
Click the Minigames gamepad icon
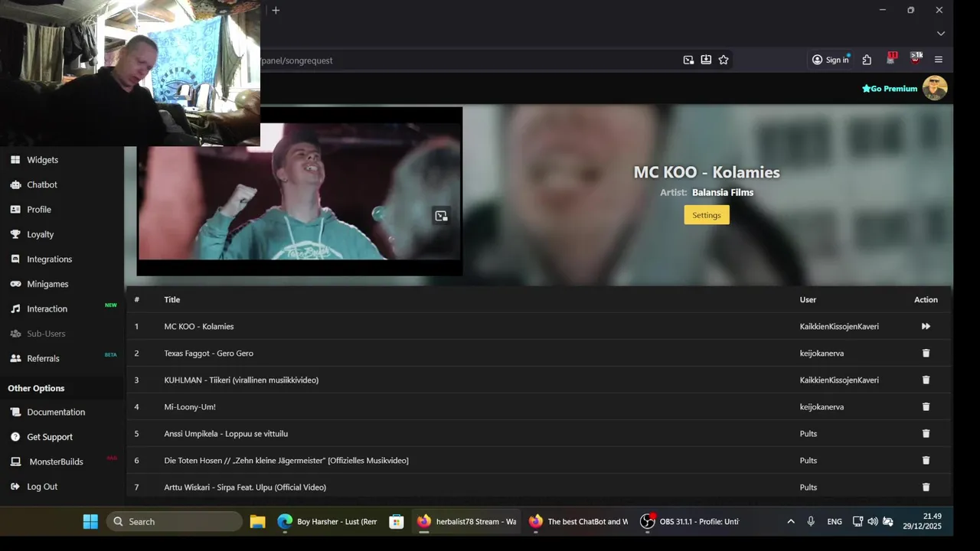pos(15,284)
